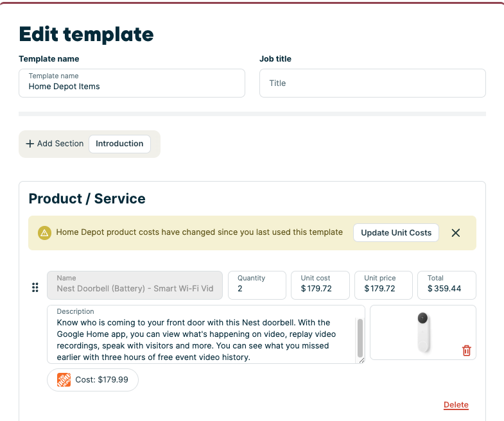The width and height of the screenshot is (504, 421).
Task: Grab the line item drag handle
Action: click(x=35, y=287)
